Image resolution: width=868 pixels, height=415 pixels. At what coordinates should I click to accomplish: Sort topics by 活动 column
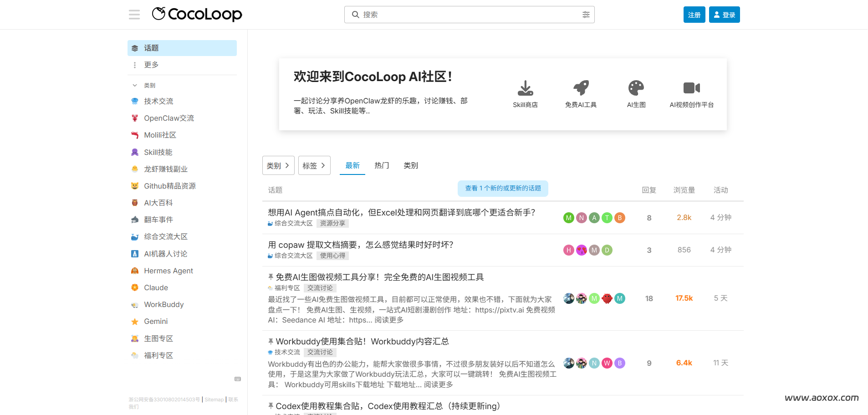click(x=720, y=190)
